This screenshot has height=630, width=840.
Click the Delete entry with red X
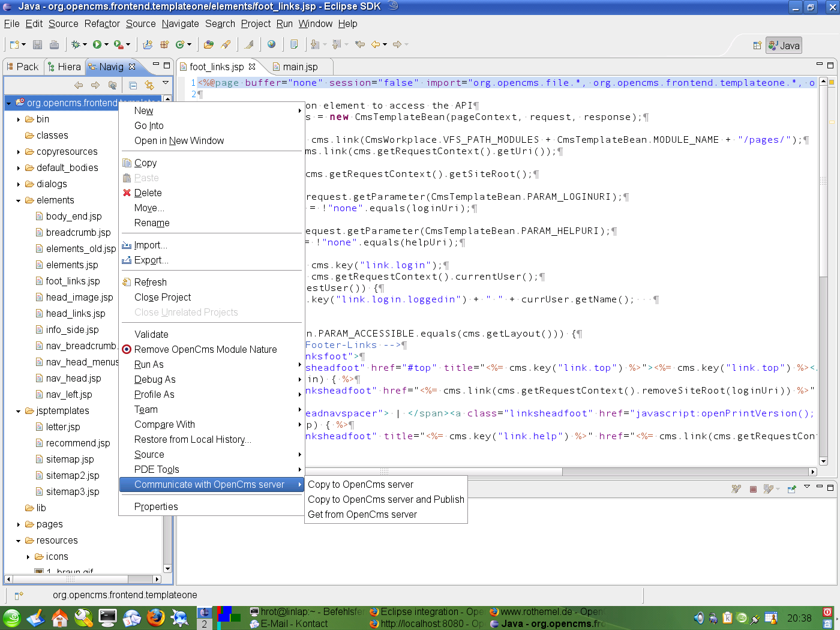click(148, 193)
